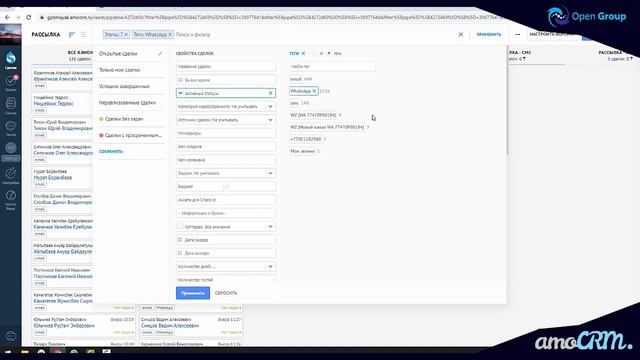Open the settings section with gear icon
The image size is (640, 360).
point(11,176)
